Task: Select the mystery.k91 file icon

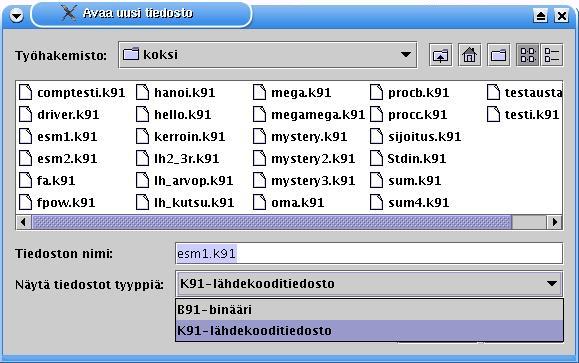Action: (x=259, y=137)
